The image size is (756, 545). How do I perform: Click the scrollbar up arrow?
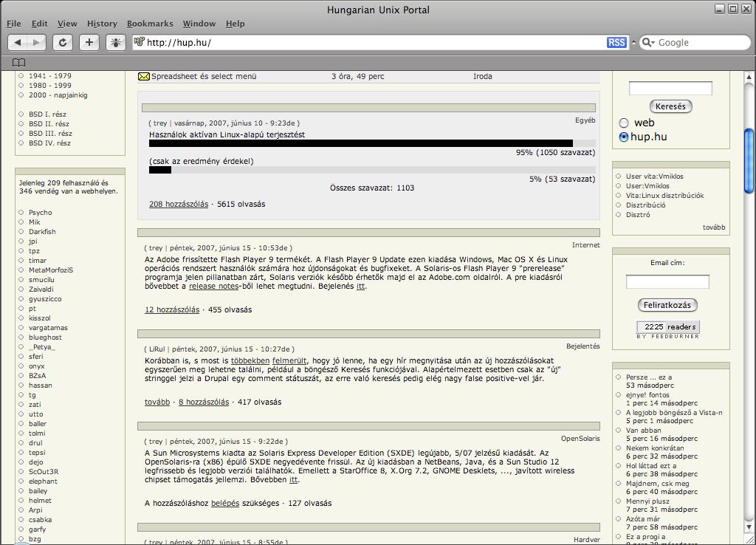749,77
